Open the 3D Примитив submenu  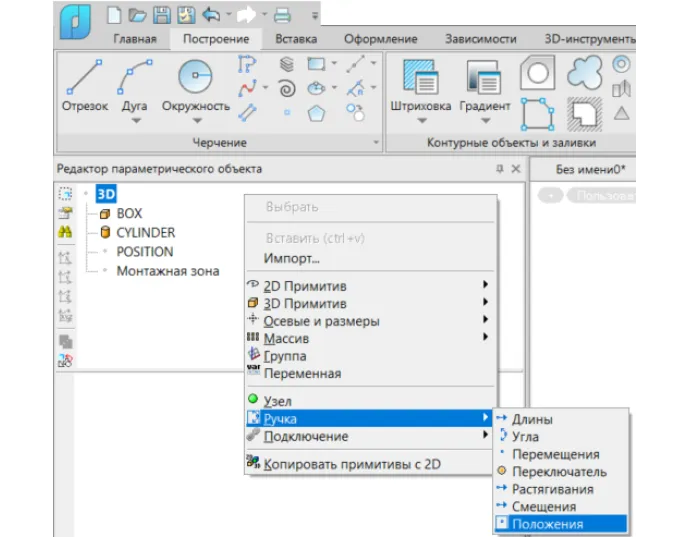tap(370, 304)
